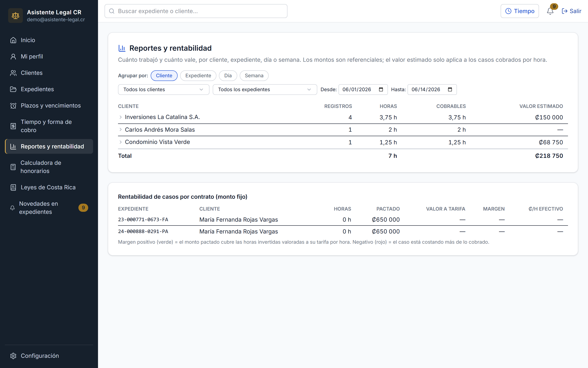Screen dimensions: 588x368
Task: Focus the Buscar expediente o cliente search box
Action: pyautogui.click(x=196, y=11)
